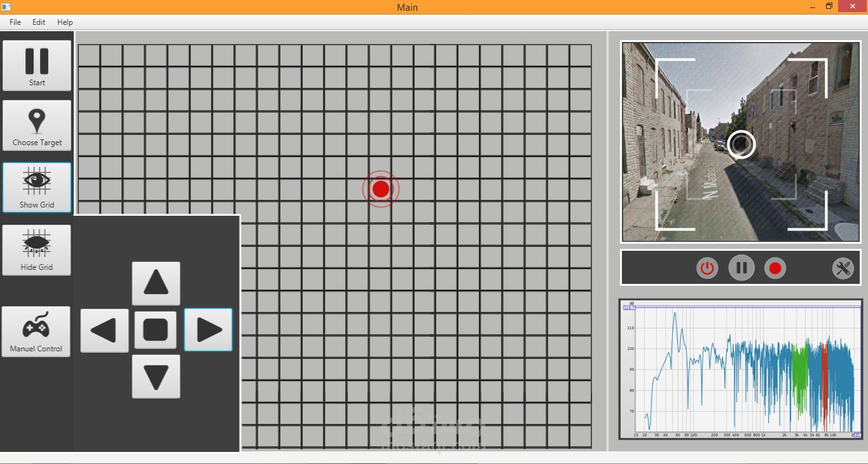
Task: Click the Start pause-icon button
Action: pyautogui.click(x=37, y=66)
